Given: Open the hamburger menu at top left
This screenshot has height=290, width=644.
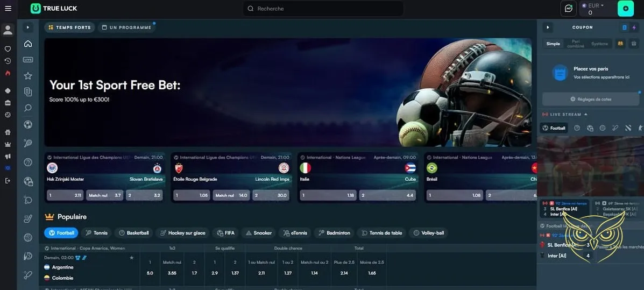Looking at the screenshot, I should 8,9.
